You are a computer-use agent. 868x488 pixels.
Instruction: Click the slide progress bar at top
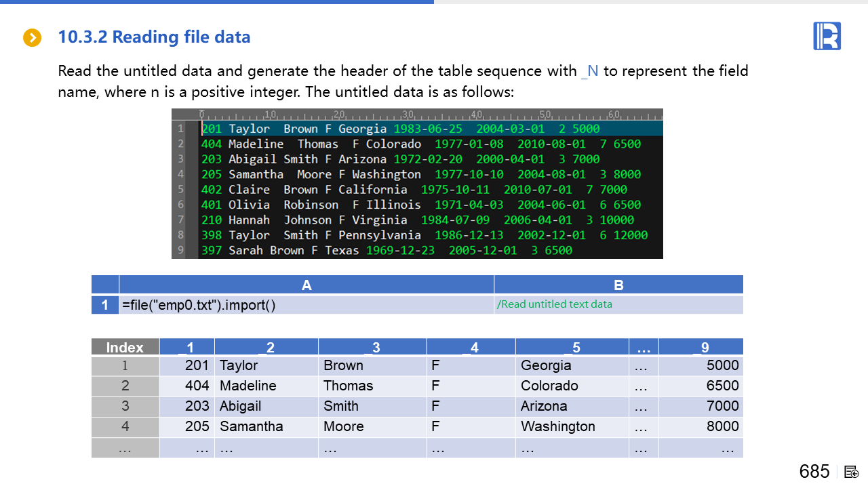(217, 2)
